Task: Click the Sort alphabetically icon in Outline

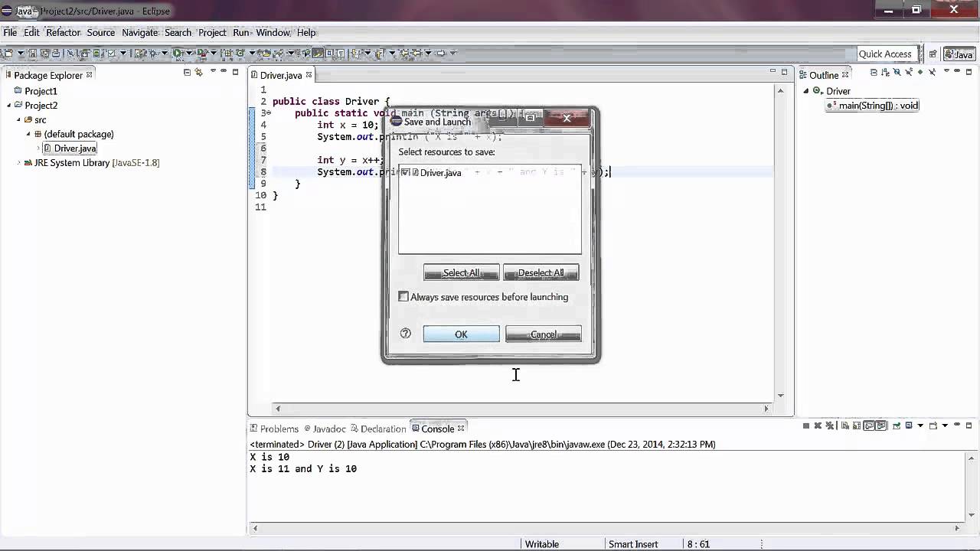Action: click(886, 72)
